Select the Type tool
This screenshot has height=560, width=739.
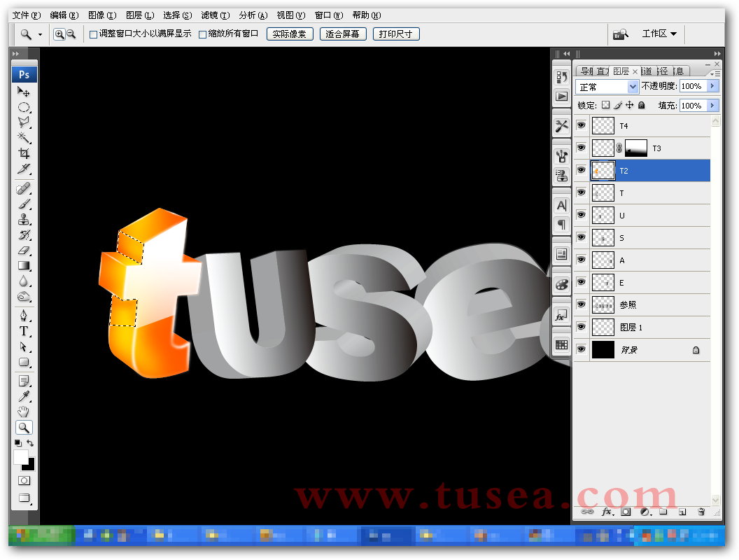tap(24, 331)
